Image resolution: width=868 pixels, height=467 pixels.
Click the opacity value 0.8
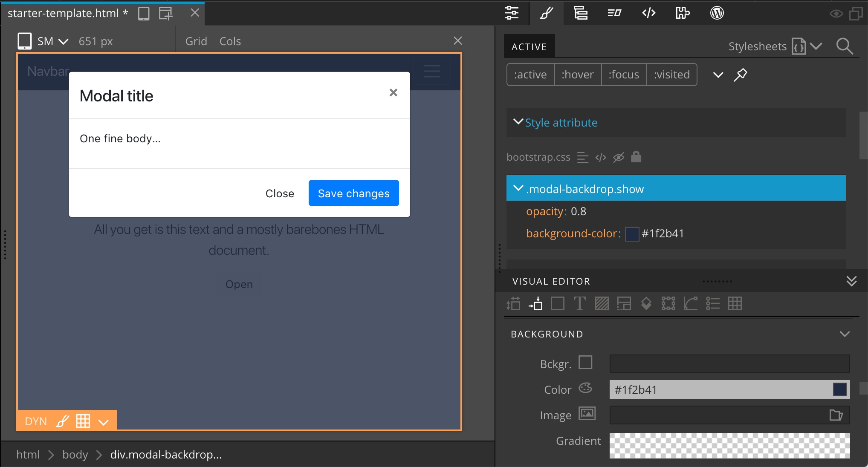(579, 211)
